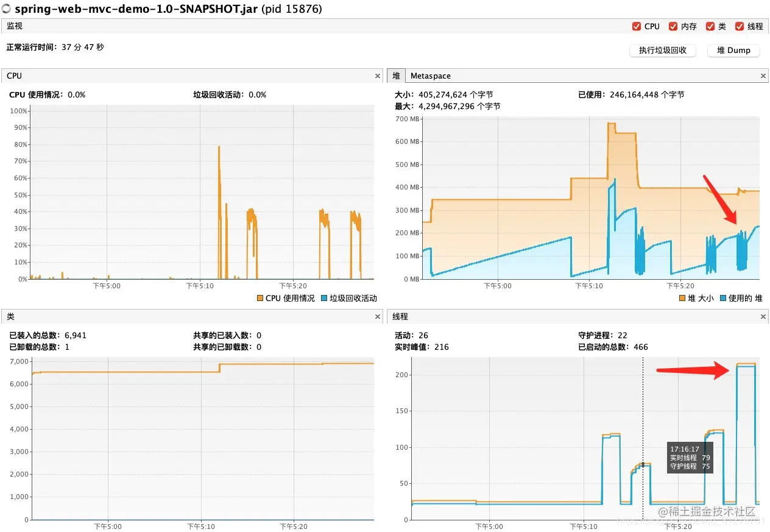Click the 垃圾回收活动 0.0% label
Screen dimensions: 770x532
[230, 94]
